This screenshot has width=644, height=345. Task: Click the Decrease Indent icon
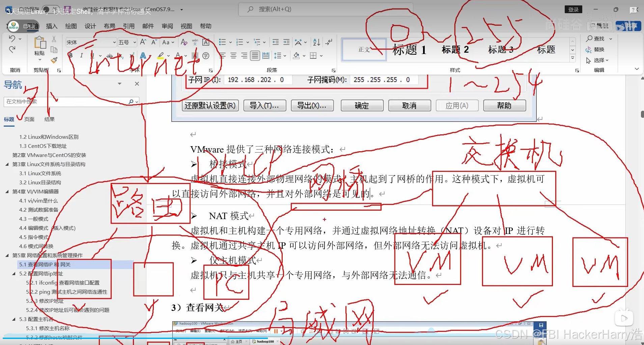click(x=276, y=42)
